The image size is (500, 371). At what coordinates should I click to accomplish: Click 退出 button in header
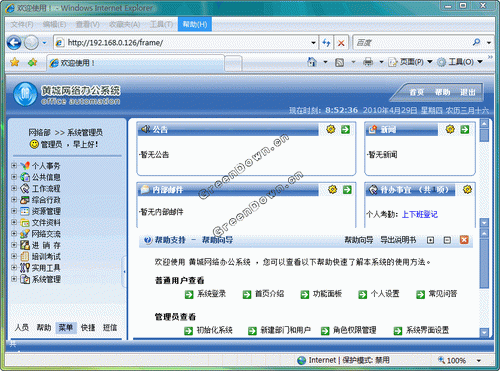[x=467, y=92]
